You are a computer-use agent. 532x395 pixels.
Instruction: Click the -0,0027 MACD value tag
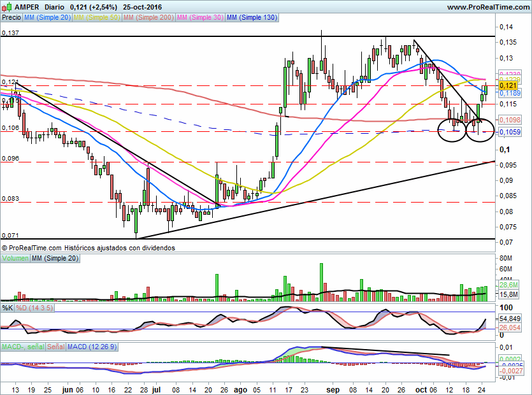pyautogui.click(x=510, y=371)
